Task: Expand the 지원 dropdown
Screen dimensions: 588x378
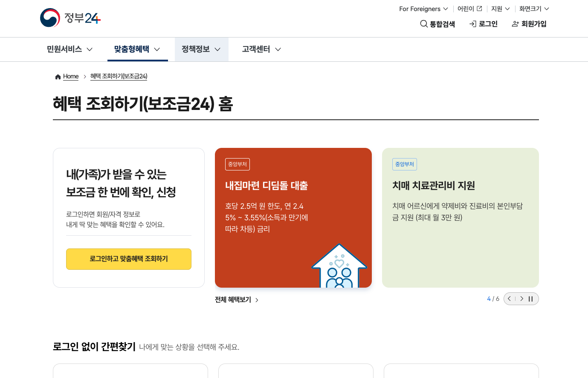Action: pos(500,9)
